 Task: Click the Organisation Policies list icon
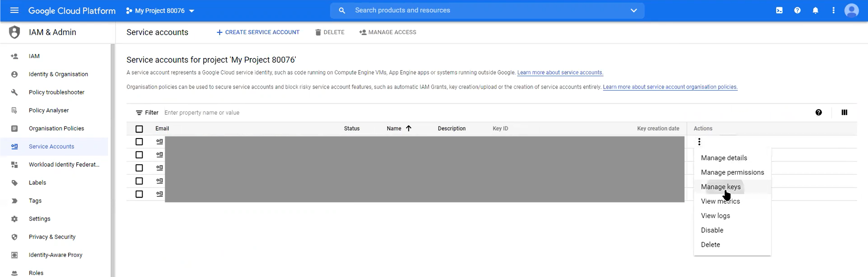(x=15, y=128)
